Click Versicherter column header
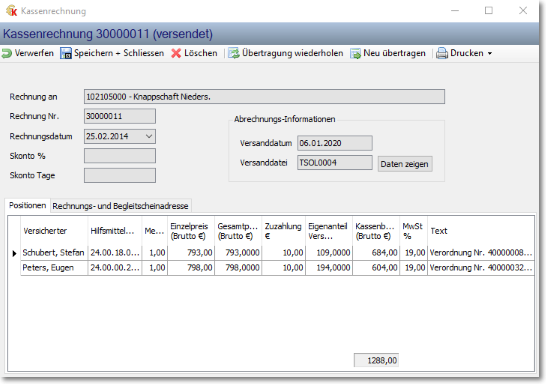Image resolution: width=546 pixels, height=384 pixels. pyautogui.click(x=54, y=231)
